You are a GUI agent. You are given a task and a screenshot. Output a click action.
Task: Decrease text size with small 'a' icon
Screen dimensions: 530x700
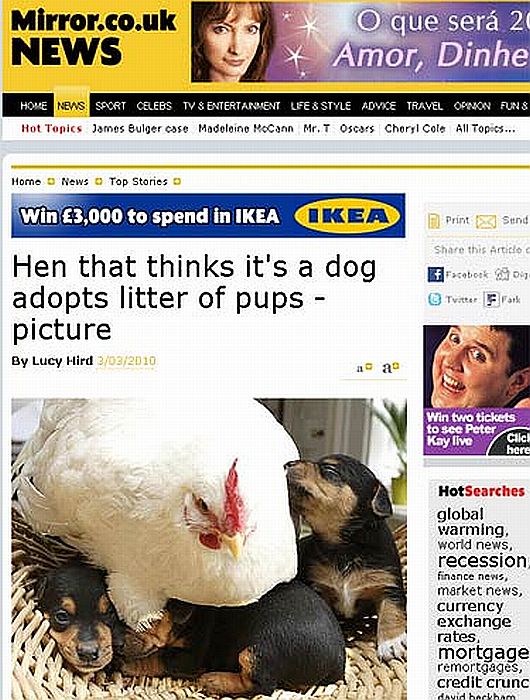coord(364,368)
